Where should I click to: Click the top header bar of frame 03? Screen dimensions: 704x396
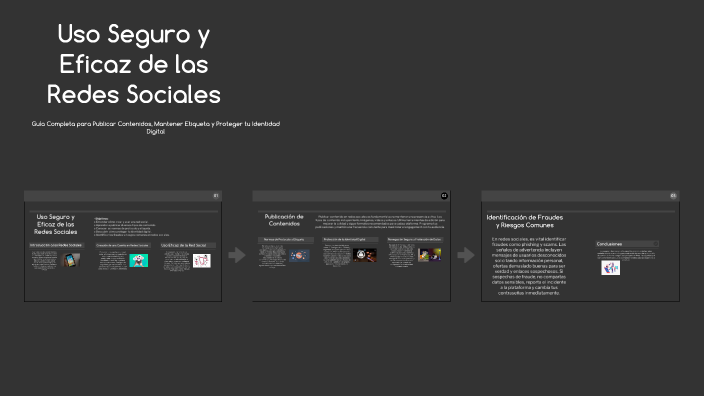pyautogui.click(x=580, y=196)
